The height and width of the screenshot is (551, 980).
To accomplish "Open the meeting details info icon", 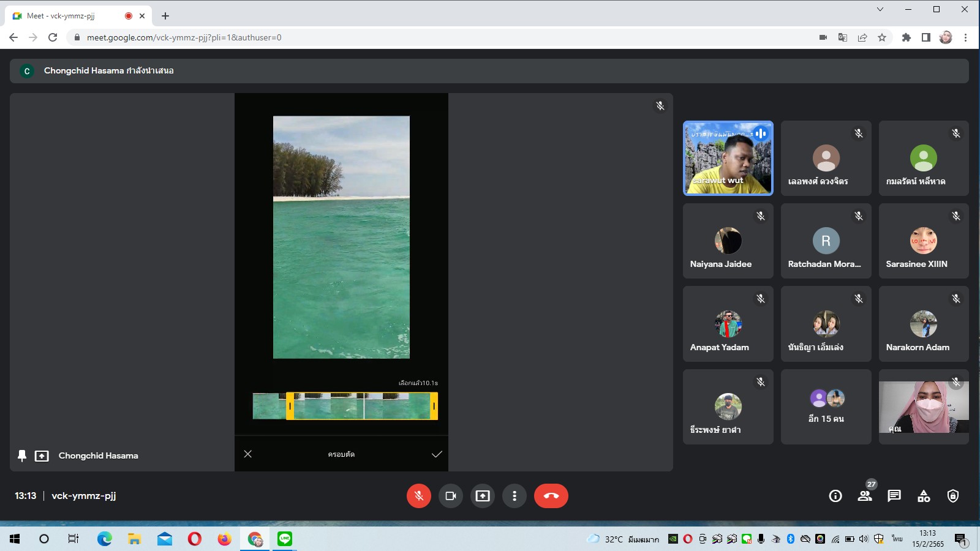I will click(x=835, y=496).
